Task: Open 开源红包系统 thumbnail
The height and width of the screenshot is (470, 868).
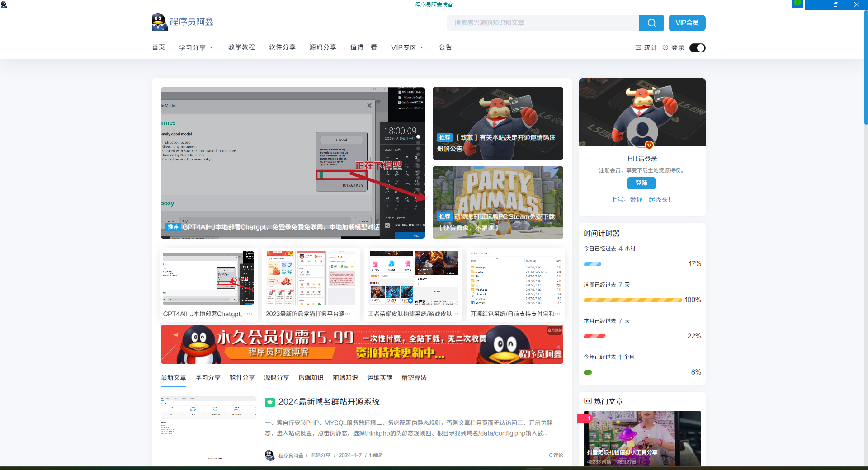Action: pos(515,284)
